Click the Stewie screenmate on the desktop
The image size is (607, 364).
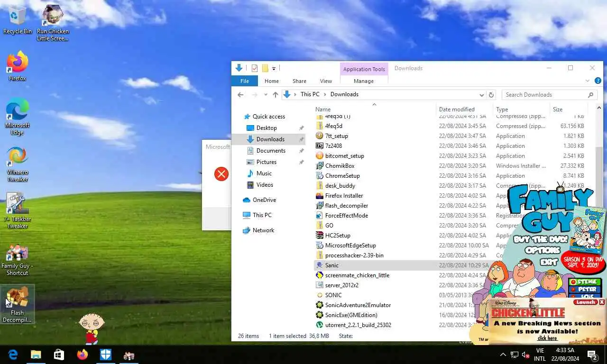click(91, 328)
